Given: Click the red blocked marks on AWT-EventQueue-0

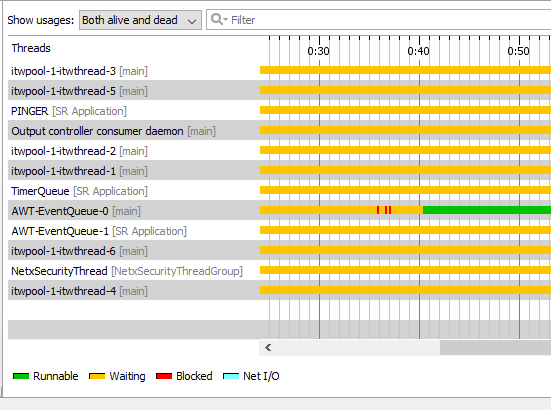Looking at the screenshot, I should click(384, 210).
